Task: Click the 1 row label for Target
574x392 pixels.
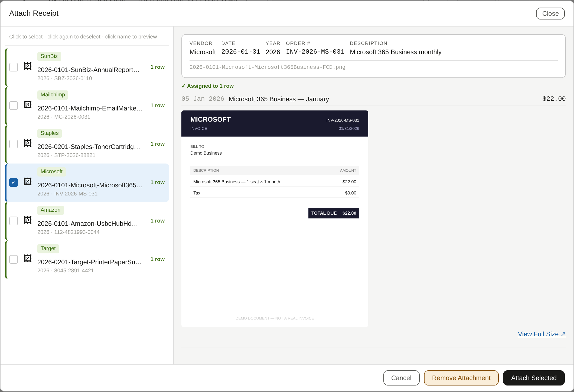Action: 158,259
